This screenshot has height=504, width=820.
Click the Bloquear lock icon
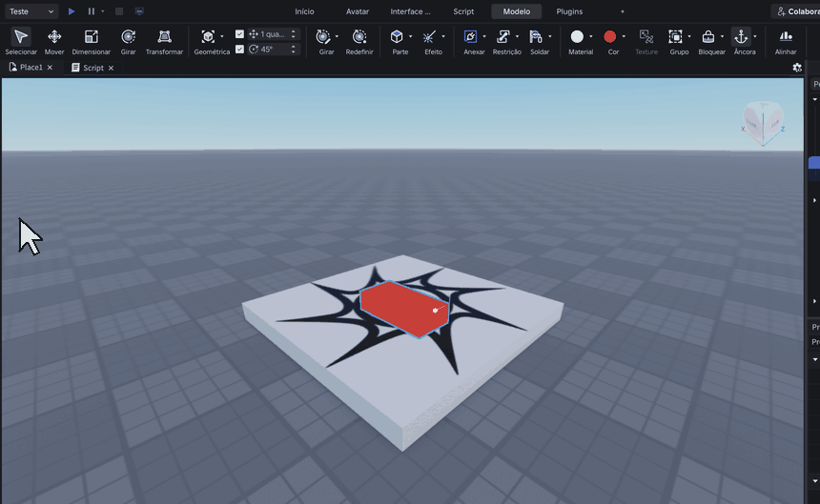[708, 36]
